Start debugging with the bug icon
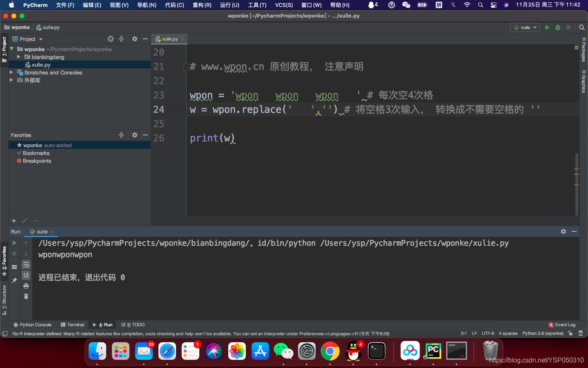588x368 pixels. click(558, 27)
